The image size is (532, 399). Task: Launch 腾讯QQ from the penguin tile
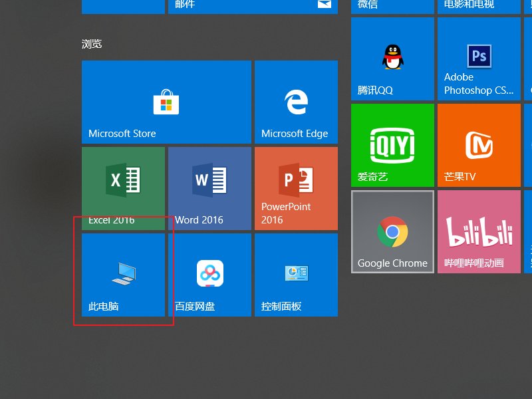click(392, 59)
